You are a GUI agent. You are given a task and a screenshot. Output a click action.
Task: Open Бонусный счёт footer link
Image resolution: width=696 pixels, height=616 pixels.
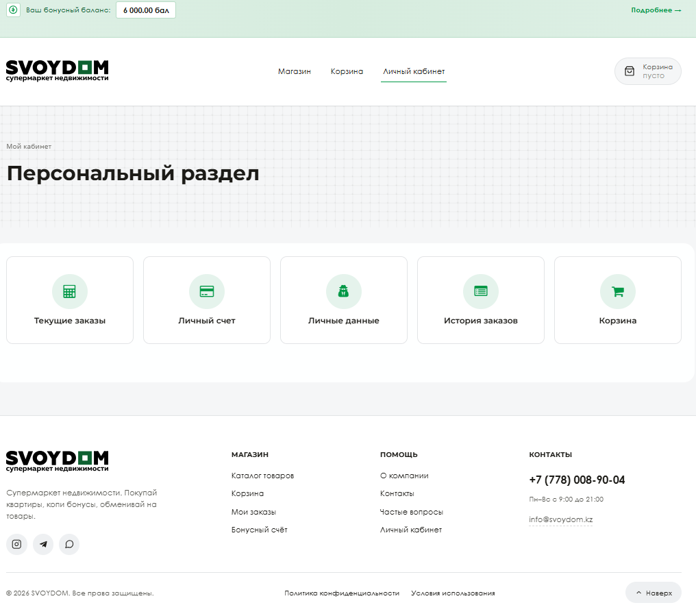pyautogui.click(x=259, y=530)
